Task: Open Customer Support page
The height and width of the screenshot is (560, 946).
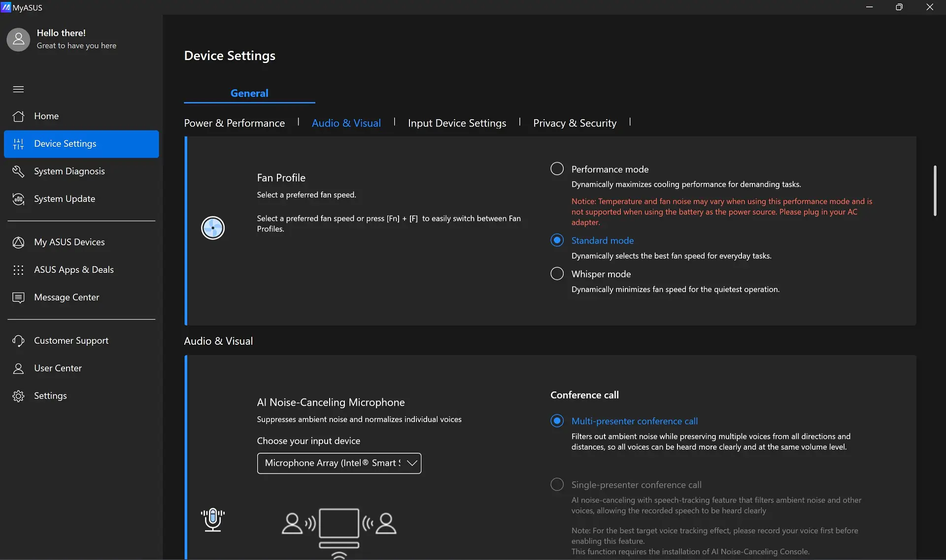Action: pos(81,341)
